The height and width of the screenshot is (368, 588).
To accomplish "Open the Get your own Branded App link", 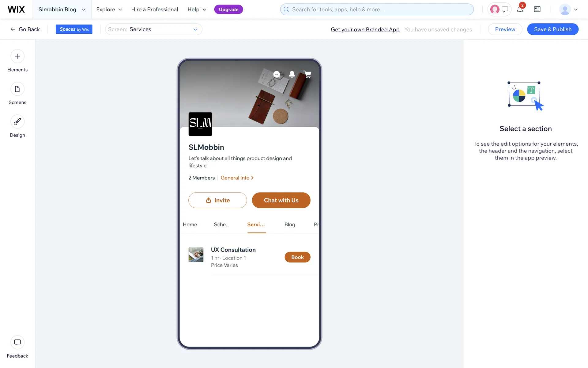I will pyautogui.click(x=365, y=29).
